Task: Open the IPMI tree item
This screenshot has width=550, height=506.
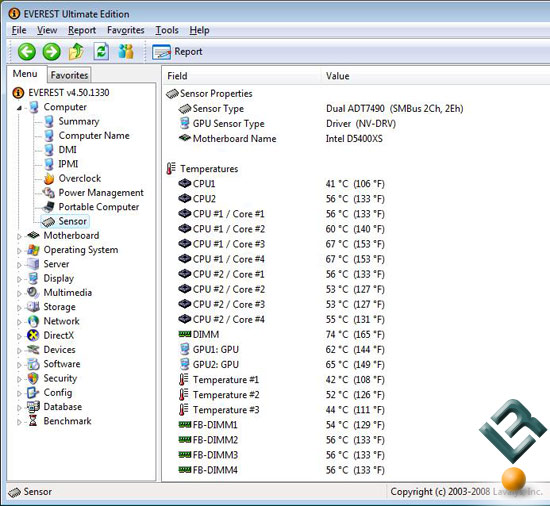Action: pos(68,164)
